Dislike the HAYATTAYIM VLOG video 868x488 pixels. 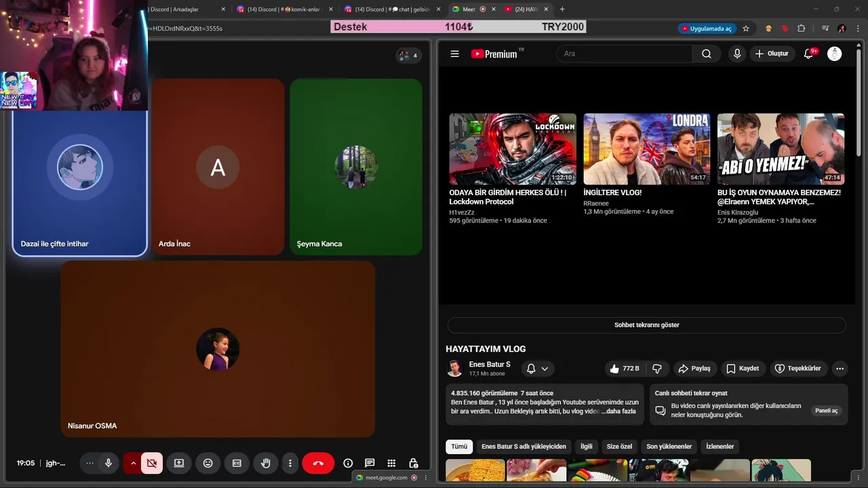click(656, 369)
